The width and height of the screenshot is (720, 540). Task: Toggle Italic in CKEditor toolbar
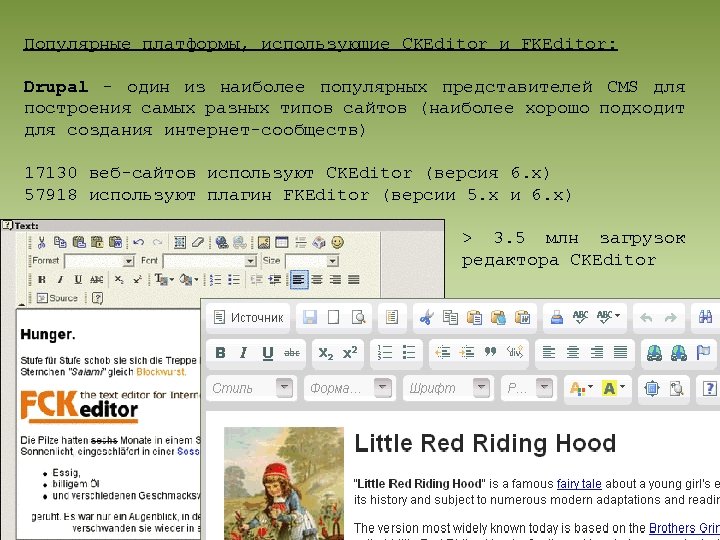point(243,352)
